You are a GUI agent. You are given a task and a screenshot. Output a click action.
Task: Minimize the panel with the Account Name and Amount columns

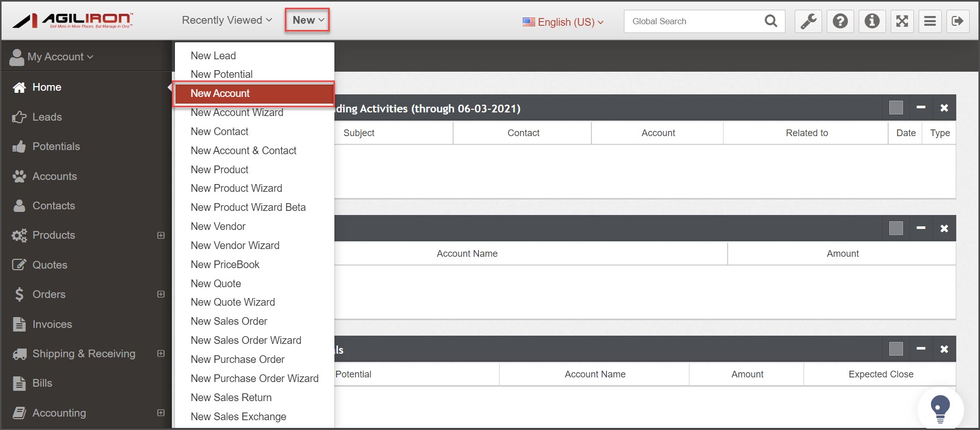(x=921, y=228)
